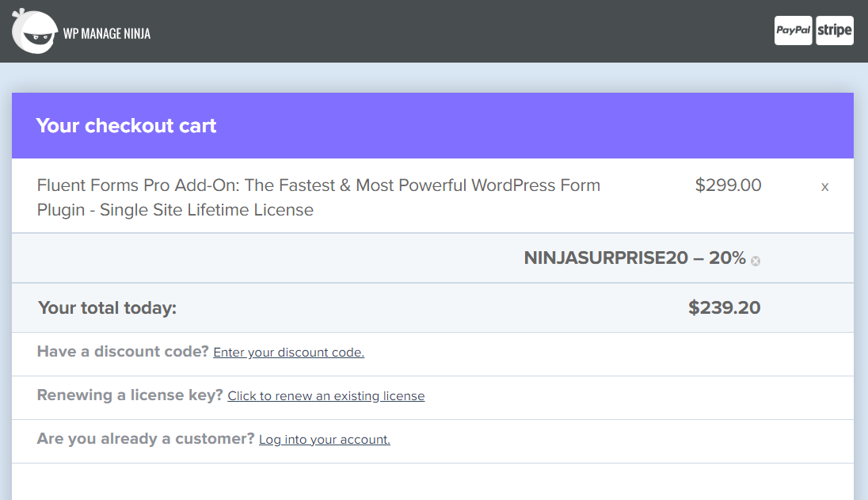
Task: Click the Renewing a license key? label
Action: (x=130, y=395)
